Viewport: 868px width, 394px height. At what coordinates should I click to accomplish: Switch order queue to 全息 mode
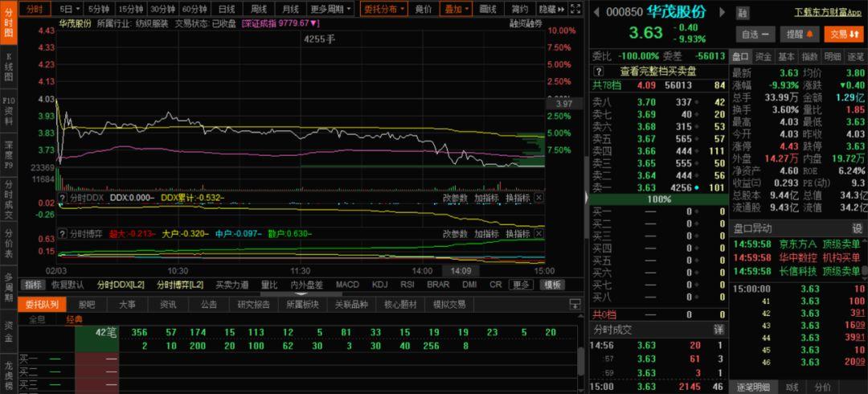click(37, 319)
